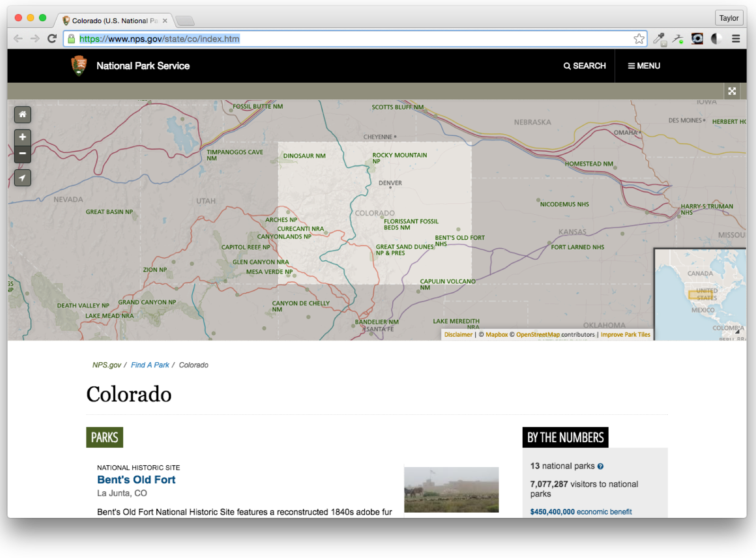This screenshot has width=756, height=558.
Task: Click the camera extension icon
Action: coord(697,39)
